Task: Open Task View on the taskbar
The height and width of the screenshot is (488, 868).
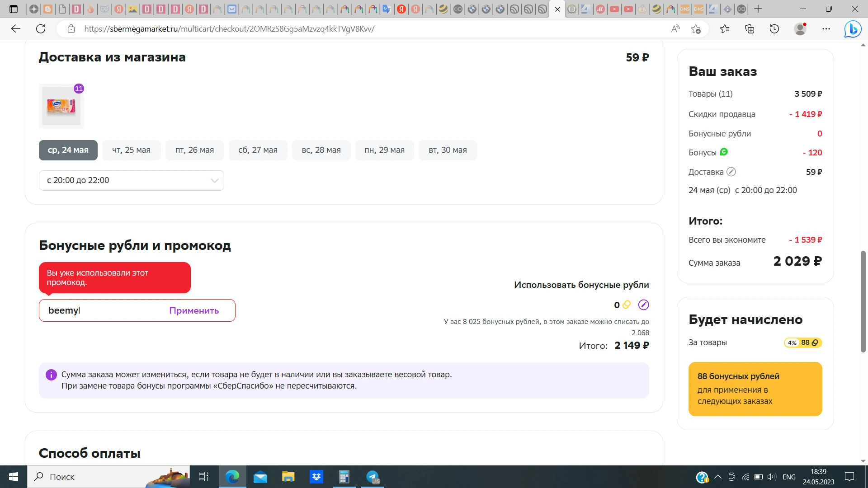Action: pyautogui.click(x=203, y=477)
